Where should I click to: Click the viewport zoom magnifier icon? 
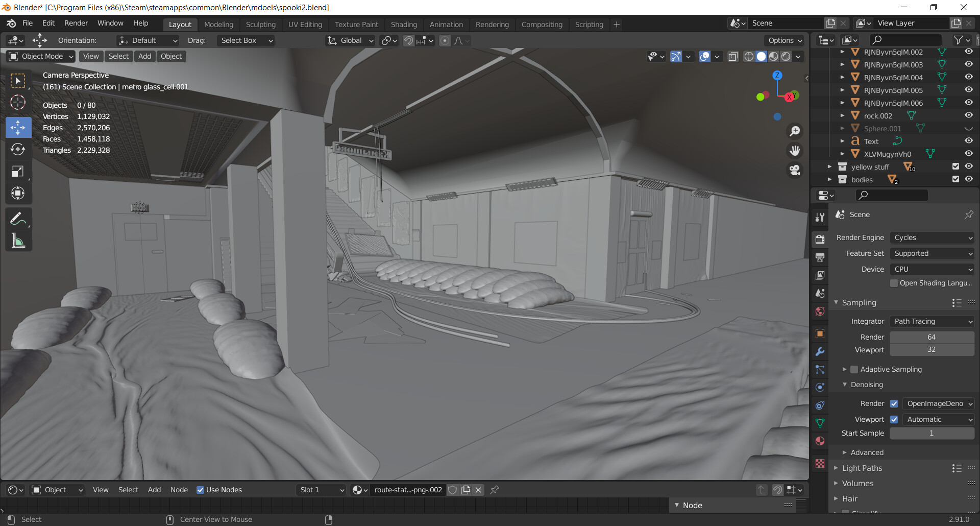[795, 131]
